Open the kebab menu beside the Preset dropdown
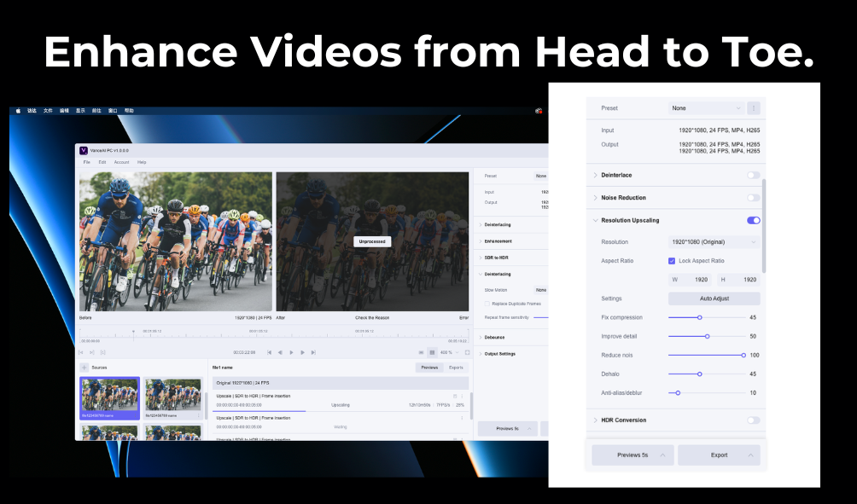The width and height of the screenshot is (857, 504). [754, 108]
